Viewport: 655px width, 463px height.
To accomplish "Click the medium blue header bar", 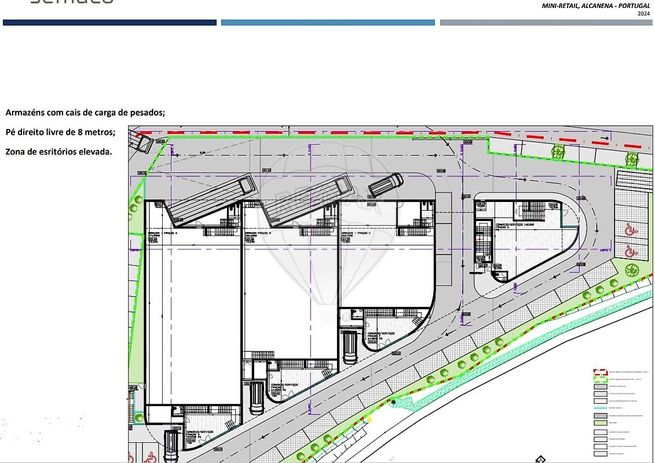I will point(328,23).
